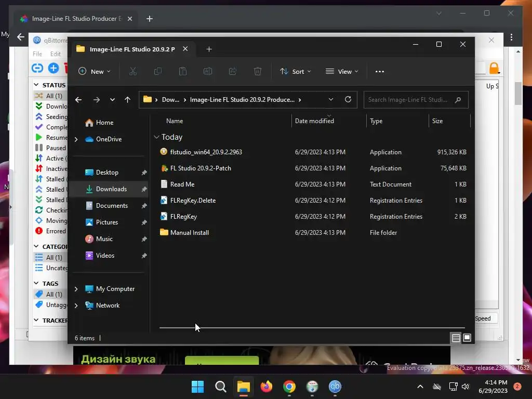Switch to details view layout icon
This screenshot has width=532, height=399.
(x=456, y=338)
